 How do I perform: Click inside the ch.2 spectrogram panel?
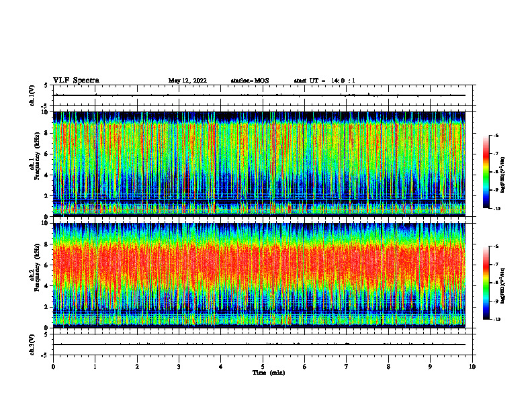point(259,275)
